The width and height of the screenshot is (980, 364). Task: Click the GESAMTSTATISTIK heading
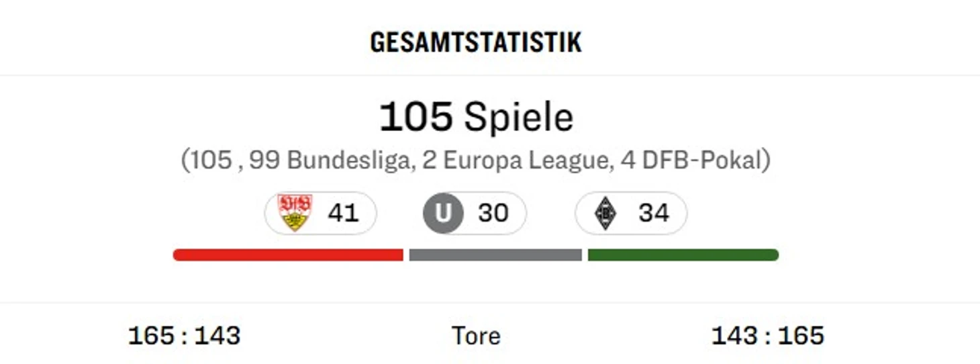476,42
